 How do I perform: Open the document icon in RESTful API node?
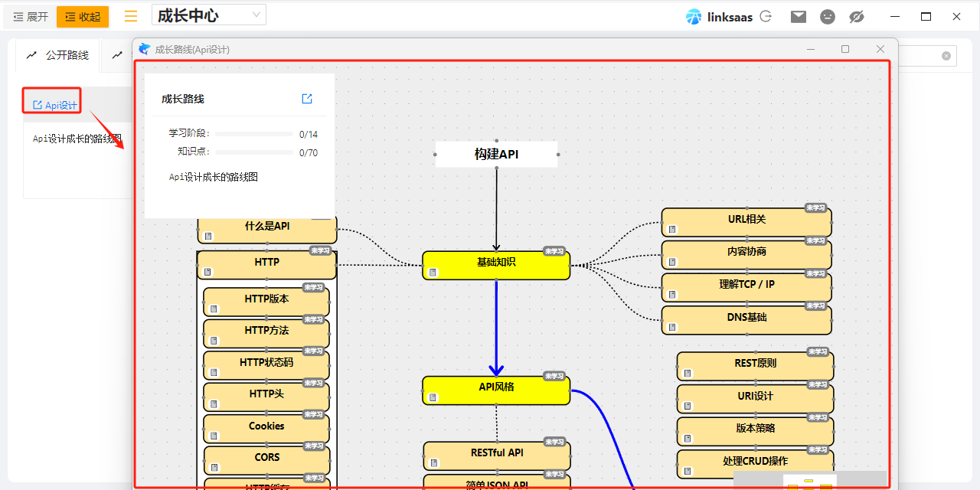tap(434, 463)
